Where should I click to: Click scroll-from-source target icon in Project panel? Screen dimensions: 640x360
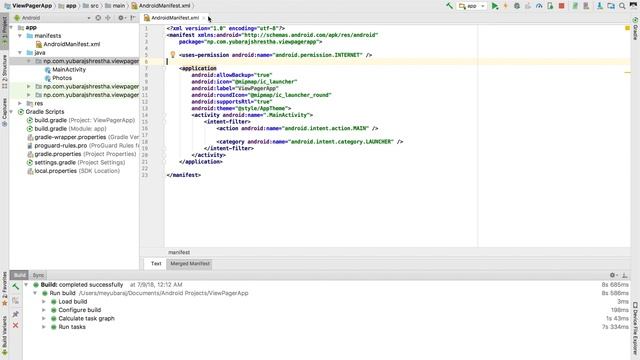click(98, 18)
